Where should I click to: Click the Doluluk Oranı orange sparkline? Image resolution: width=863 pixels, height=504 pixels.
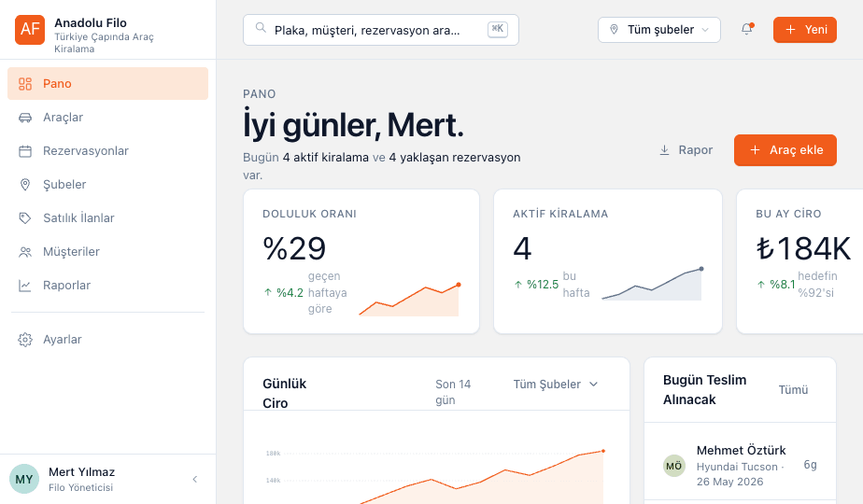tap(410, 300)
